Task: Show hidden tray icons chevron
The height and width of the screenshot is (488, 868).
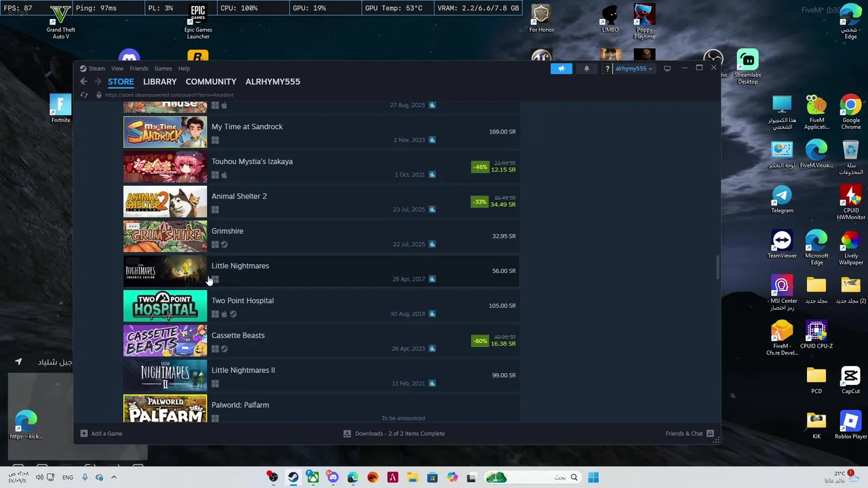Action: tap(114, 477)
